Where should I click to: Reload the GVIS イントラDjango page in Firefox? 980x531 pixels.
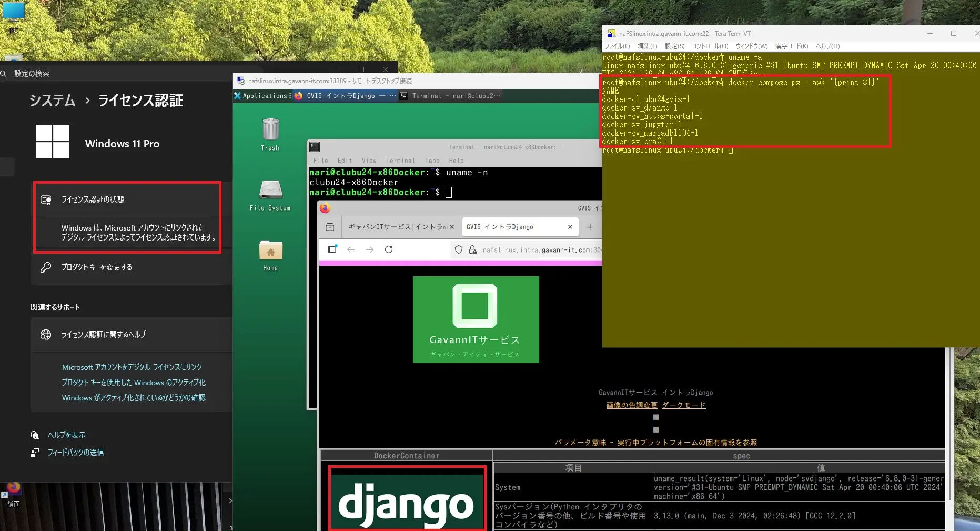click(389, 249)
